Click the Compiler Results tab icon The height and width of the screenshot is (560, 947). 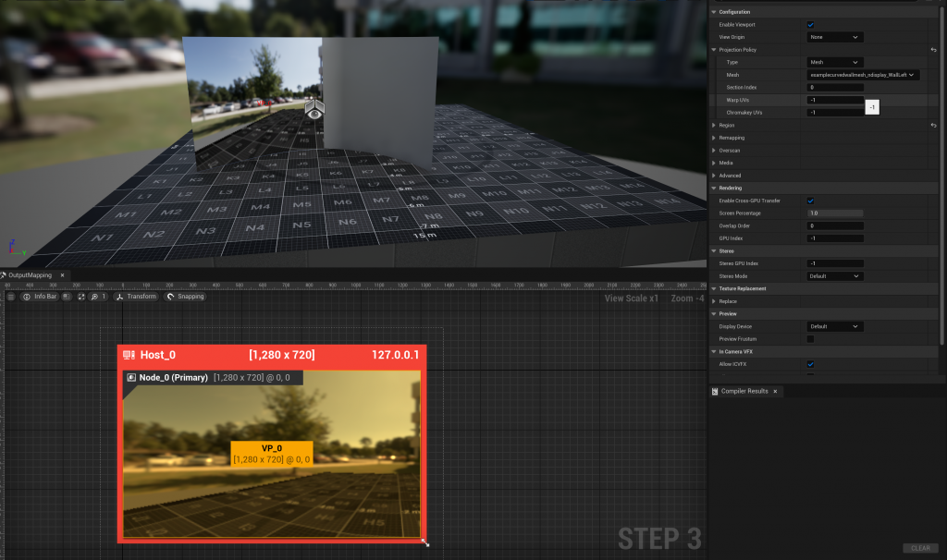715,391
